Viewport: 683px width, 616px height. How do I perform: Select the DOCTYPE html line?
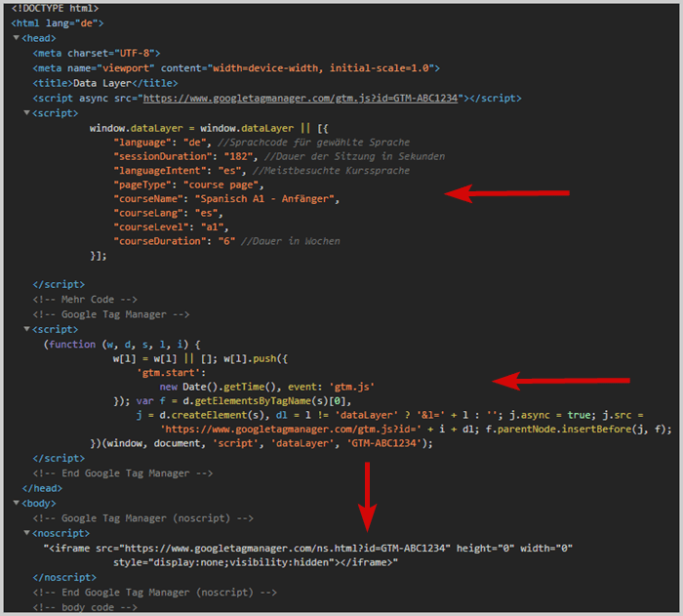[55, 8]
